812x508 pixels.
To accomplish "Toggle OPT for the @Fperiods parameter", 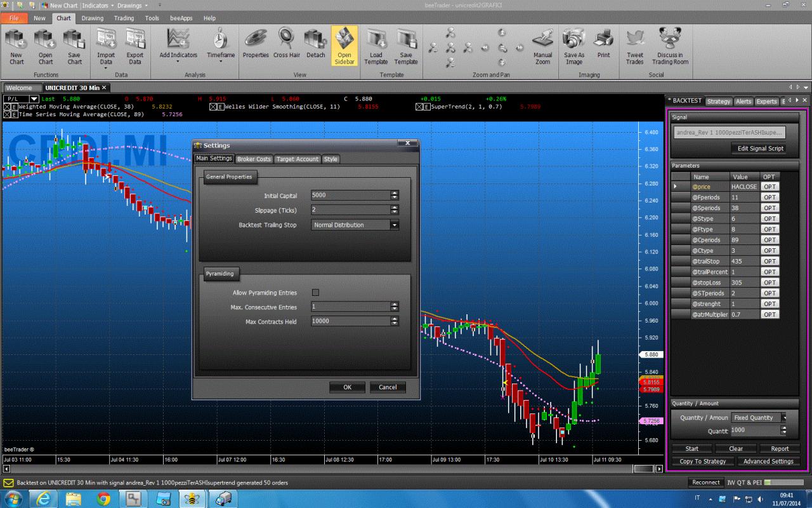I will click(769, 197).
